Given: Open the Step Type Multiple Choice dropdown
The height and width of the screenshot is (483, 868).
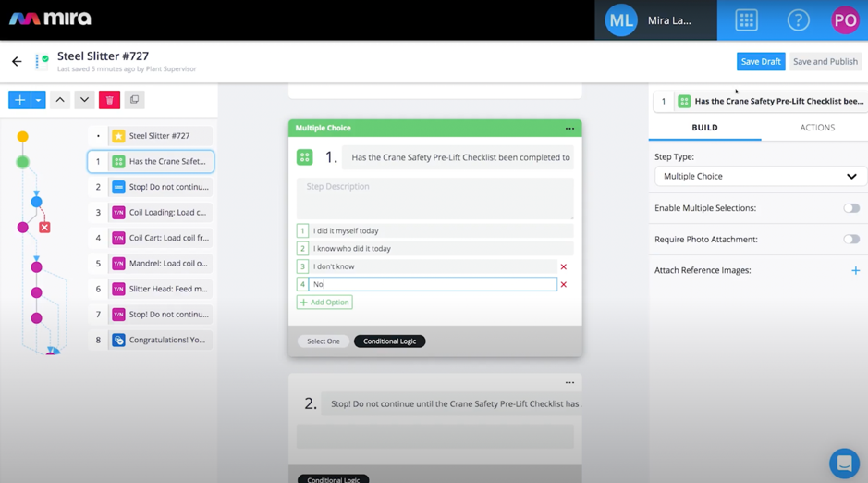Looking at the screenshot, I should tap(760, 176).
